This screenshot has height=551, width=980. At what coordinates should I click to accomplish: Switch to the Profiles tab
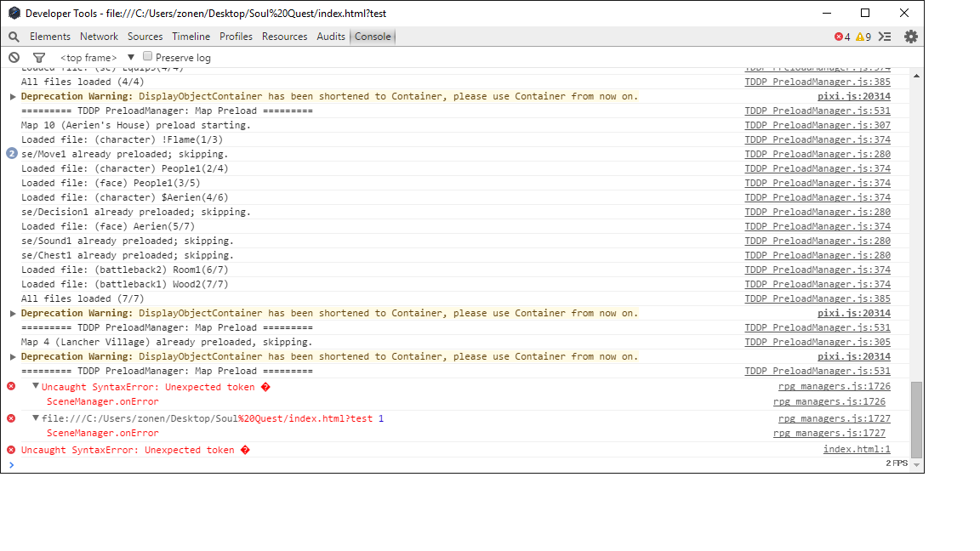pos(236,37)
